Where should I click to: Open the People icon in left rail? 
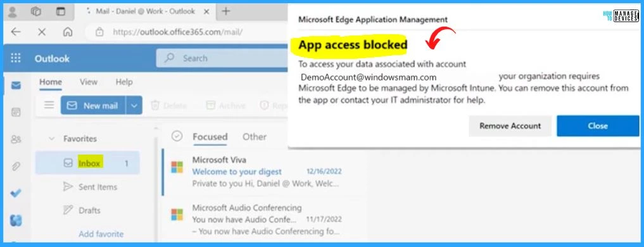16,140
